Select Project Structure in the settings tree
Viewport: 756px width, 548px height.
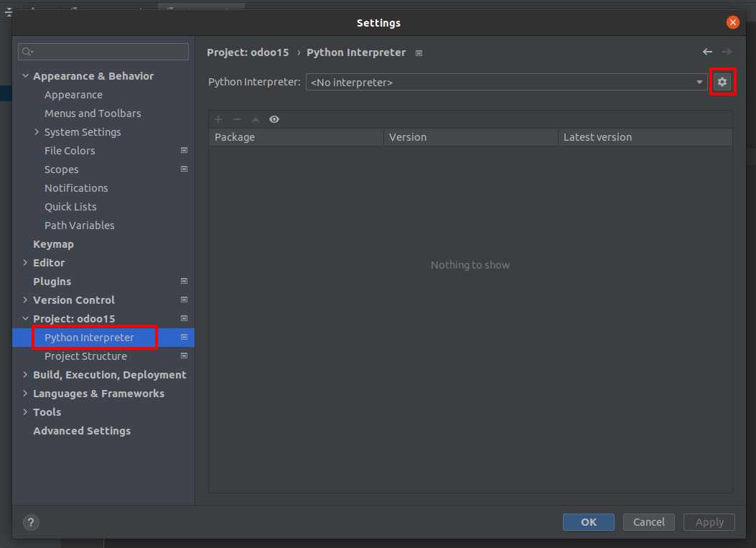(85, 356)
